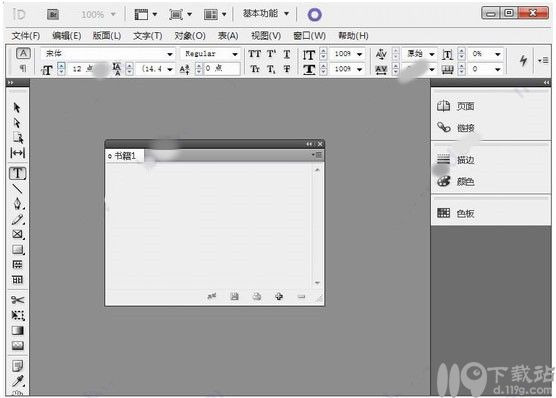
Task: Select the 书籍1 book tab
Action: [x=124, y=156]
